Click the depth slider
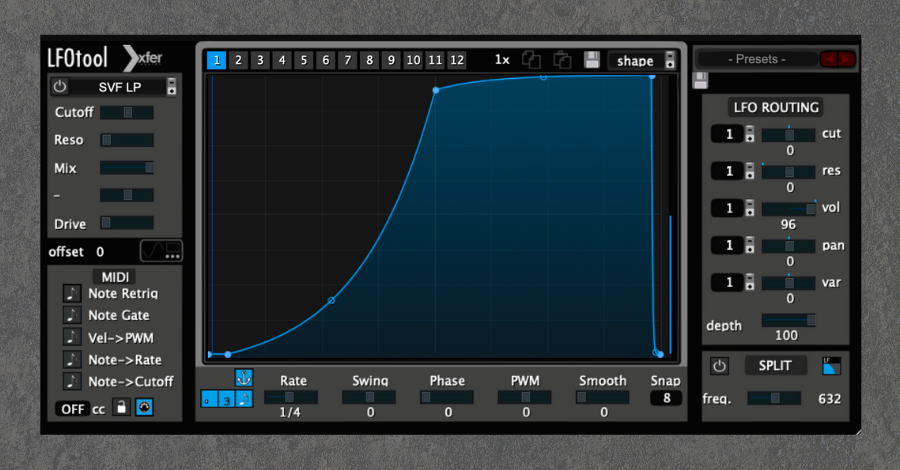900x470 pixels. pyautogui.click(x=789, y=320)
